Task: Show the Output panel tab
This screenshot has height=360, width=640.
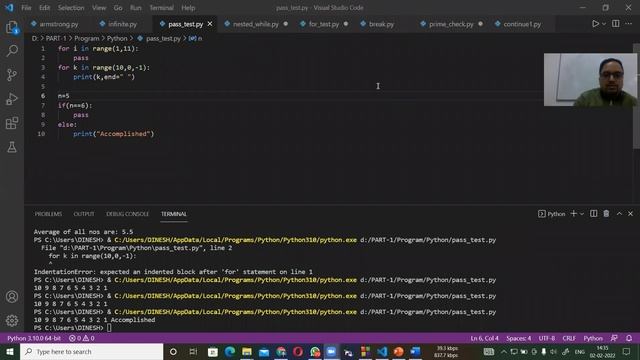Action: point(84,214)
